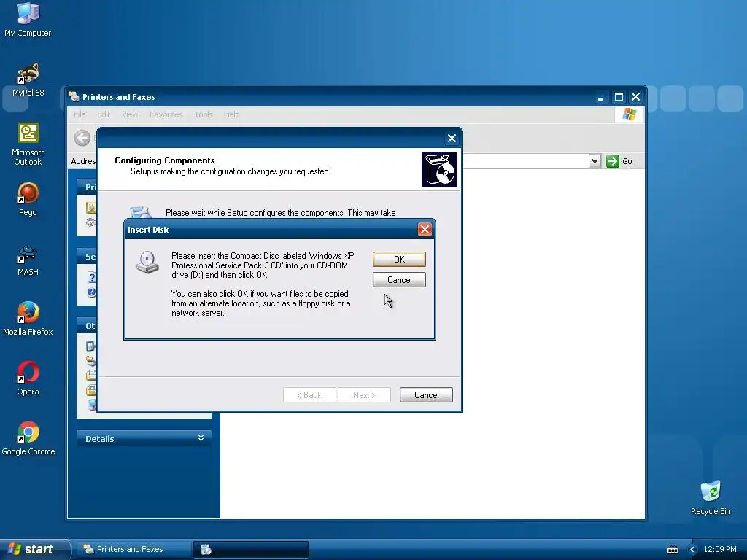Click Cancel in the Configuring Components wizard

point(426,394)
